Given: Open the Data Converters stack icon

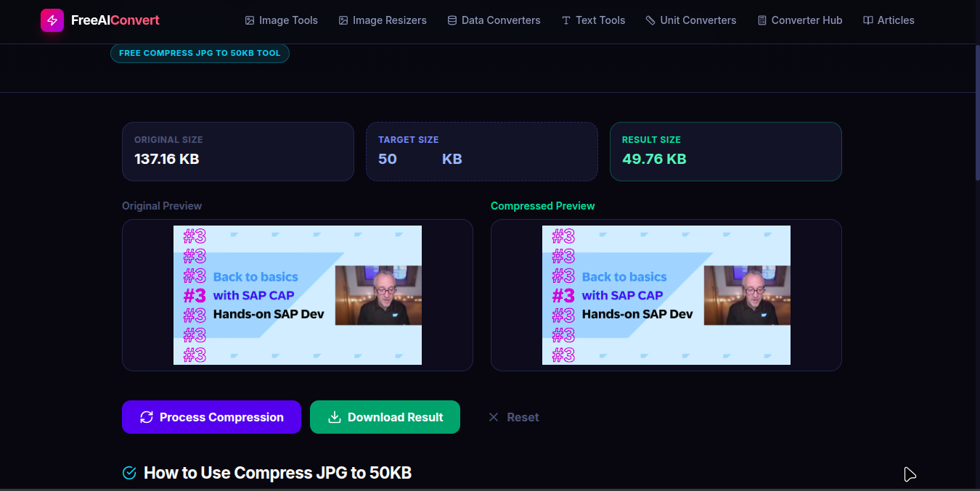Looking at the screenshot, I should click(452, 20).
